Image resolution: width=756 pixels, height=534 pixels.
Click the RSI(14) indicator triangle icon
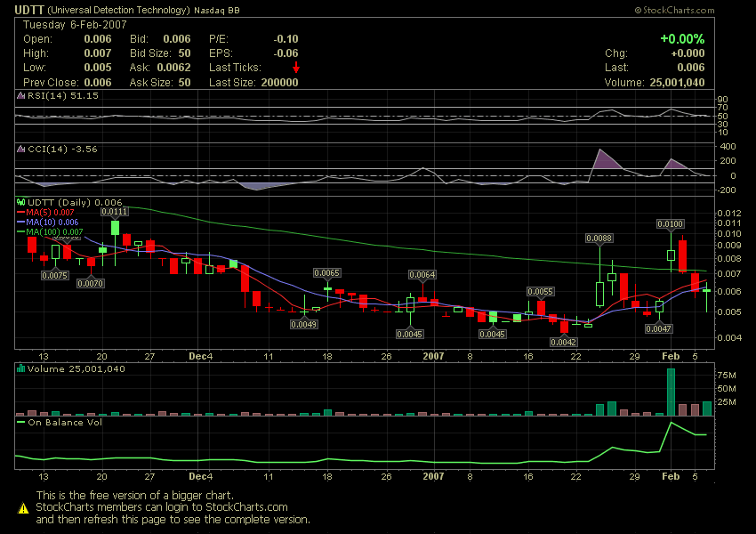(20, 95)
